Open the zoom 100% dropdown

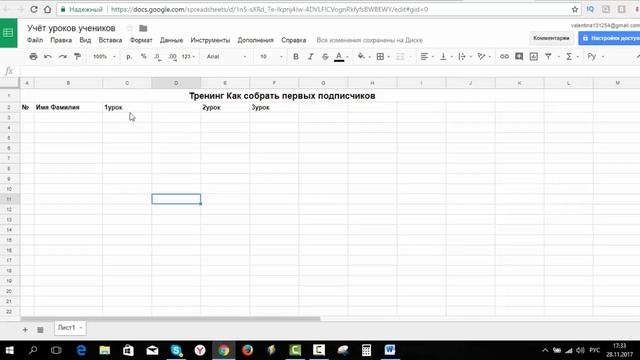point(104,57)
